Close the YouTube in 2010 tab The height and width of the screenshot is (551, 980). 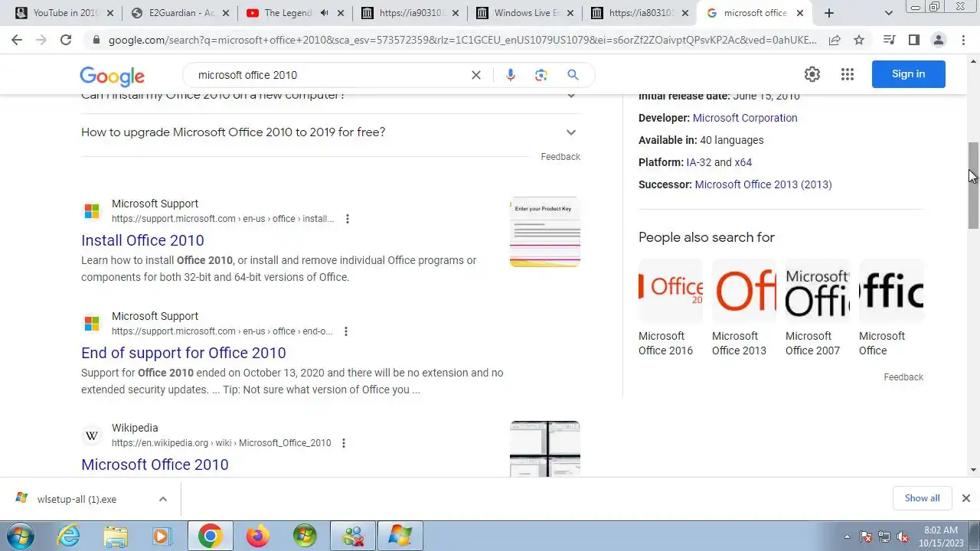pos(109,13)
